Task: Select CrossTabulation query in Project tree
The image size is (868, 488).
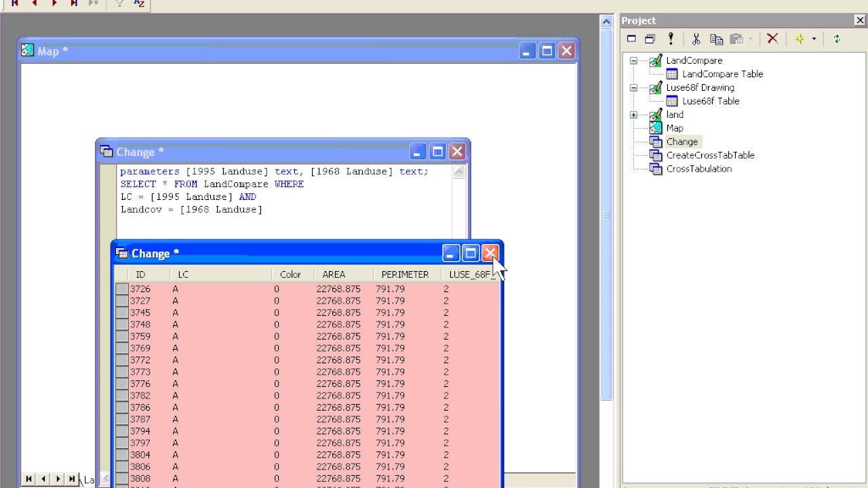Action: point(698,169)
